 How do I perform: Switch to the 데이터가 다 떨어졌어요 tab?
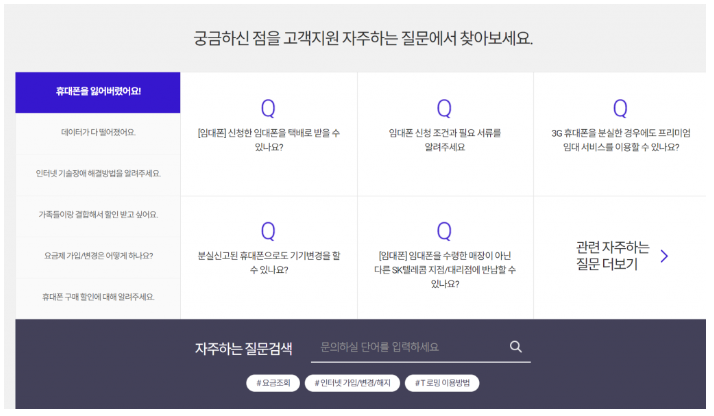pos(98,132)
